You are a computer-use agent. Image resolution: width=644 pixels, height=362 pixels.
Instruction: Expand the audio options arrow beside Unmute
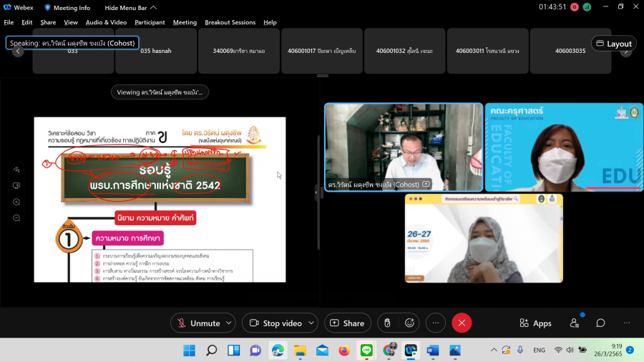tap(229, 323)
